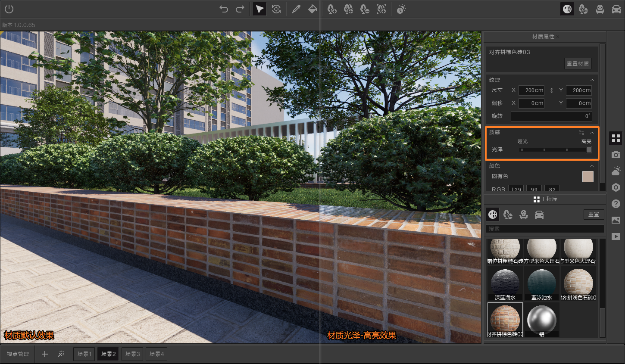Click the 尺寸 X input field
Screen dimensions: 625x364
pyautogui.click(x=531, y=90)
